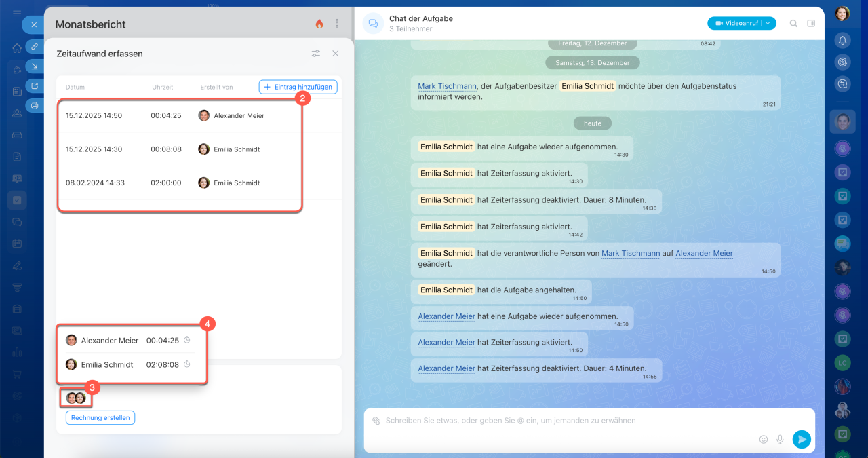
Task: Click the blue send message button
Action: (x=802, y=440)
